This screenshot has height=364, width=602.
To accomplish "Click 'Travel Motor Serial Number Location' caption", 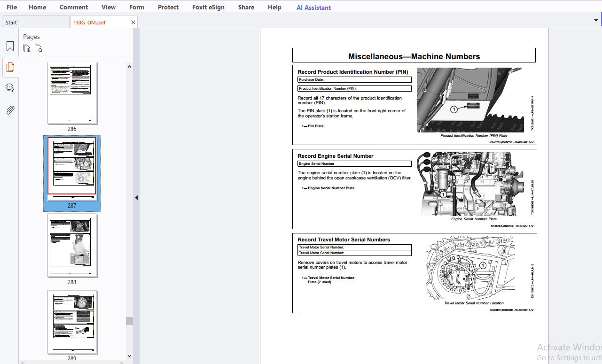I will (474, 303).
